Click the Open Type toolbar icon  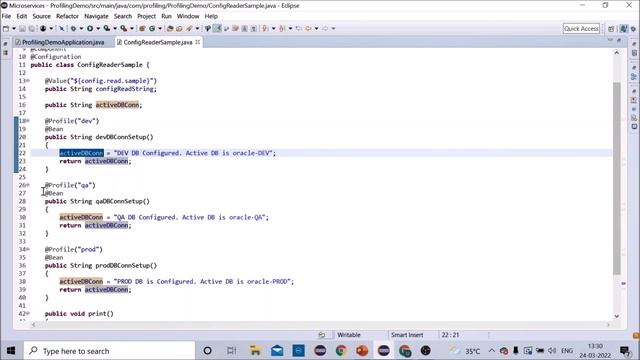coord(170,29)
